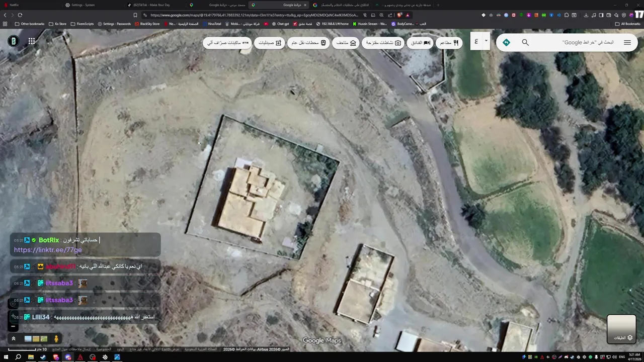The image size is (644, 362).
Task: Expand the language dropdown next to ع
Action: point(486,41)
